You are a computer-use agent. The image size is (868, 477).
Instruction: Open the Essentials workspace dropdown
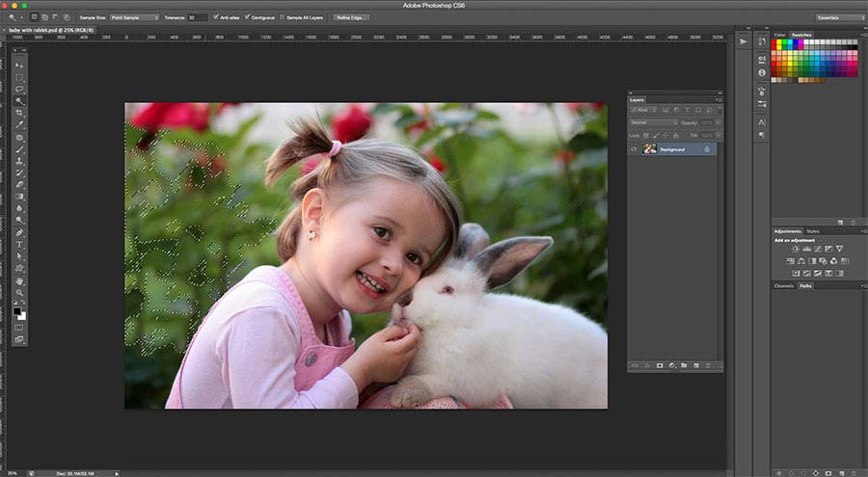[839, 17]
